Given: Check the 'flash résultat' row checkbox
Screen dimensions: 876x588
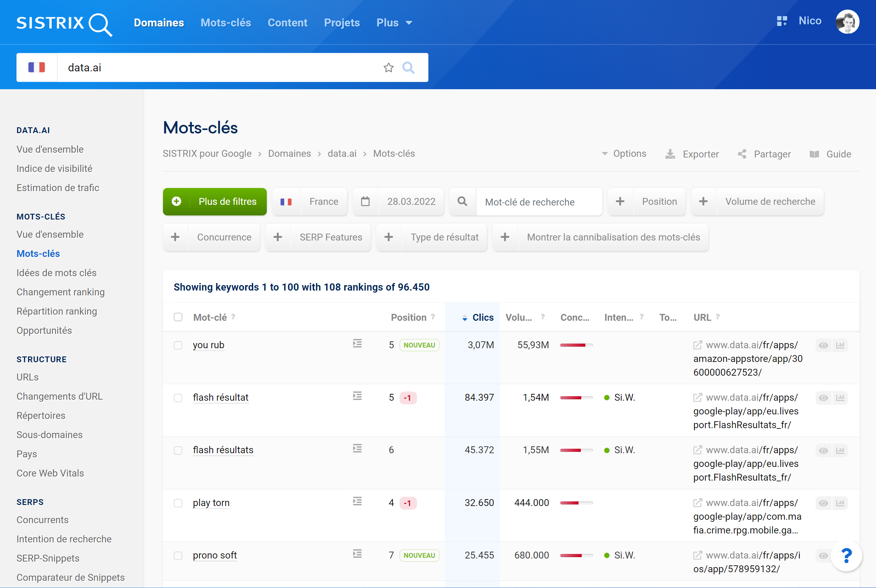Looking at the screenshot, I should 178,398.
